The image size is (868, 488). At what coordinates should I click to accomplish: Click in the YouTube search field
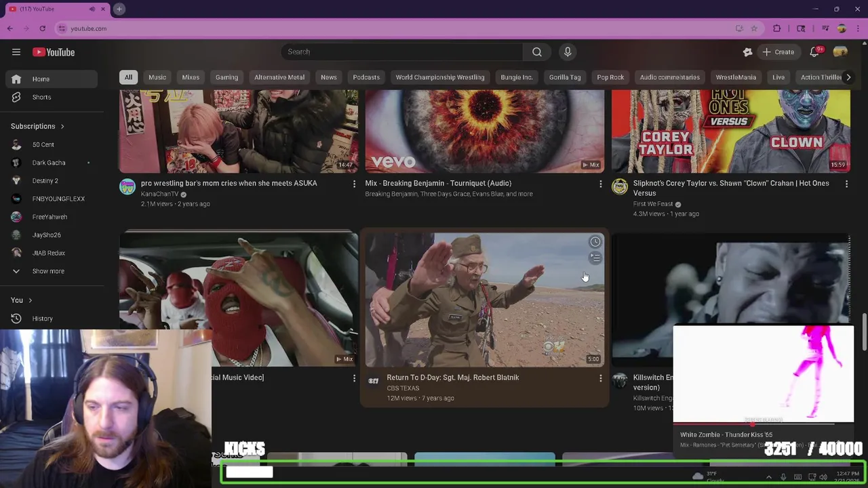click(401, 52)
